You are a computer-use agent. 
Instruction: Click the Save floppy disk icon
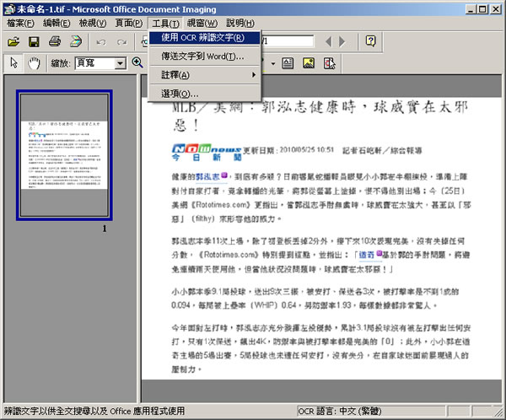[x=34, y=41]
